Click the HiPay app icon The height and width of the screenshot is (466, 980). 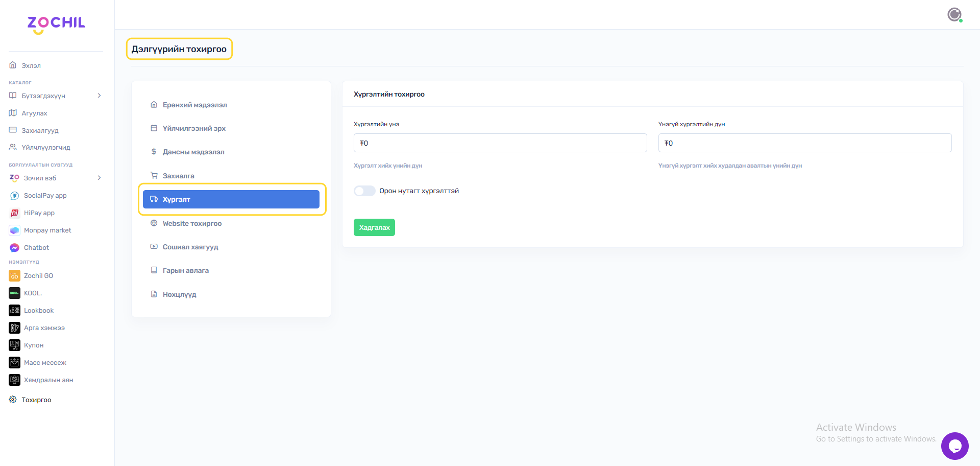pos(14,213)
